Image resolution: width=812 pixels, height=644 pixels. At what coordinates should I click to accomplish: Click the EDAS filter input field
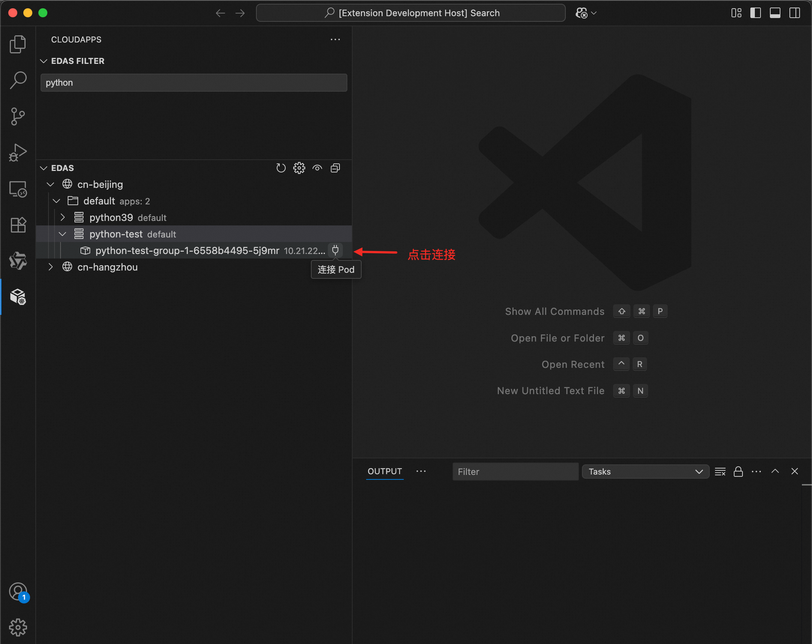[194, 83]
